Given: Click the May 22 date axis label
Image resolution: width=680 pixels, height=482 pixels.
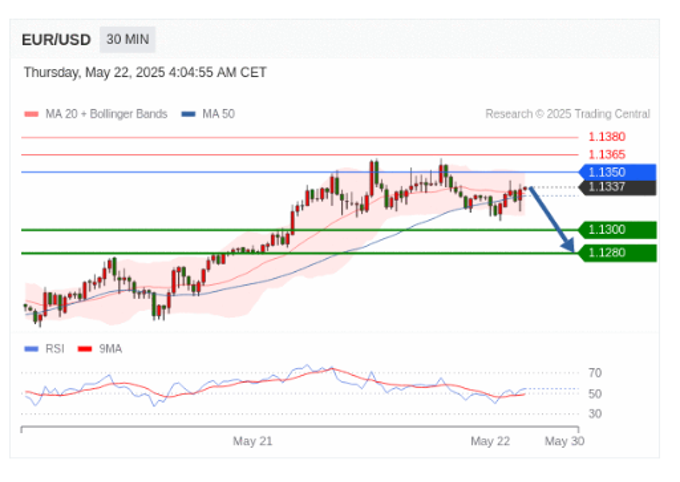Looking at the screenshot, I should pos(490,441).
